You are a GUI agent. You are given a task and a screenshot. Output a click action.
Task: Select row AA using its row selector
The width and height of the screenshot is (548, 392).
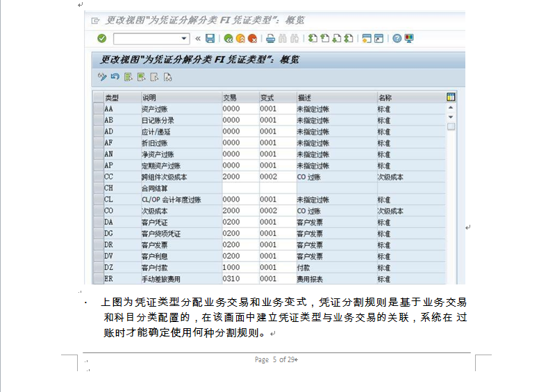pos(98,109)
